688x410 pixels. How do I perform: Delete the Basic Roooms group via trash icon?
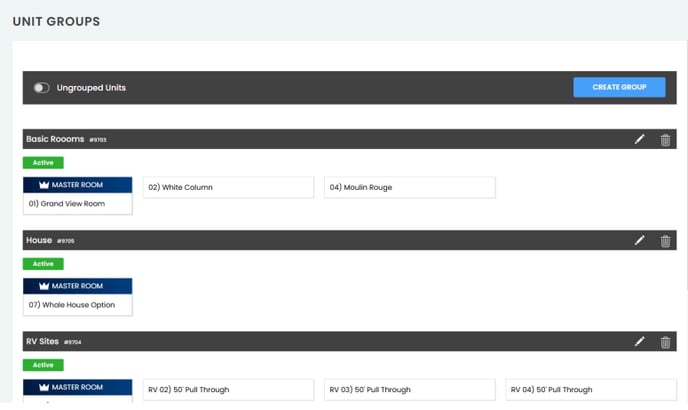[665, 140]
